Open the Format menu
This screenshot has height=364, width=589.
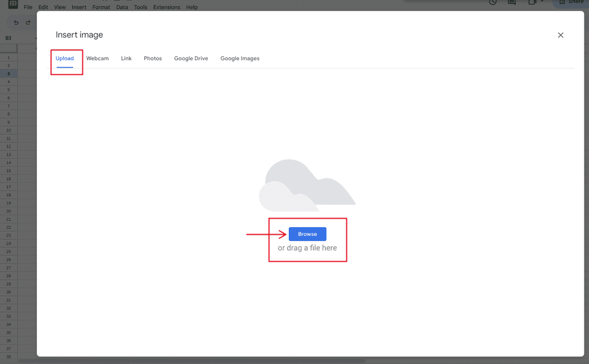[x=101, y=7]
